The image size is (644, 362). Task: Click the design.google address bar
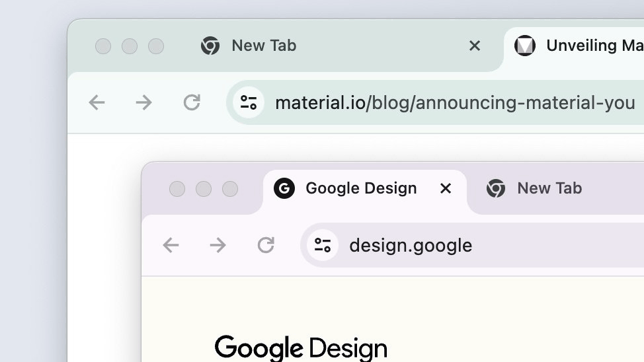pos(411,246)
